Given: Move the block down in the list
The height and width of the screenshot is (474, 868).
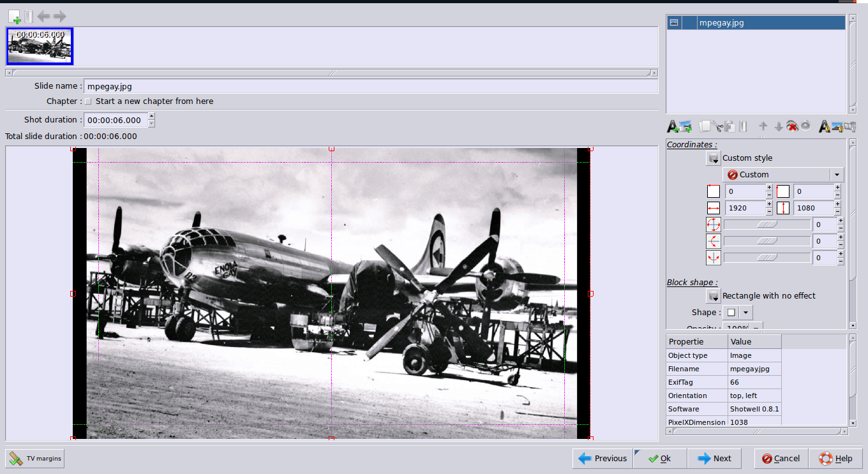Looking at the screenshot, I should [x=778, y=126].
